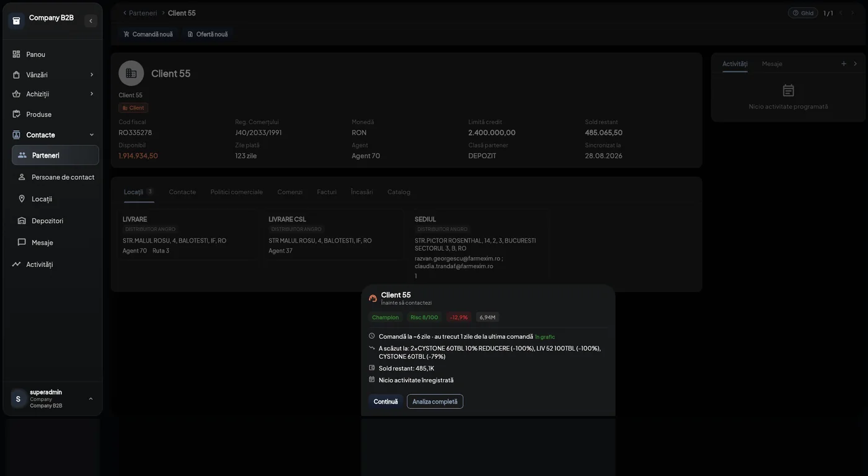This screenshot has height=476, width=868.
Task: Open the Ghid help button
Action: coord(803,13)
